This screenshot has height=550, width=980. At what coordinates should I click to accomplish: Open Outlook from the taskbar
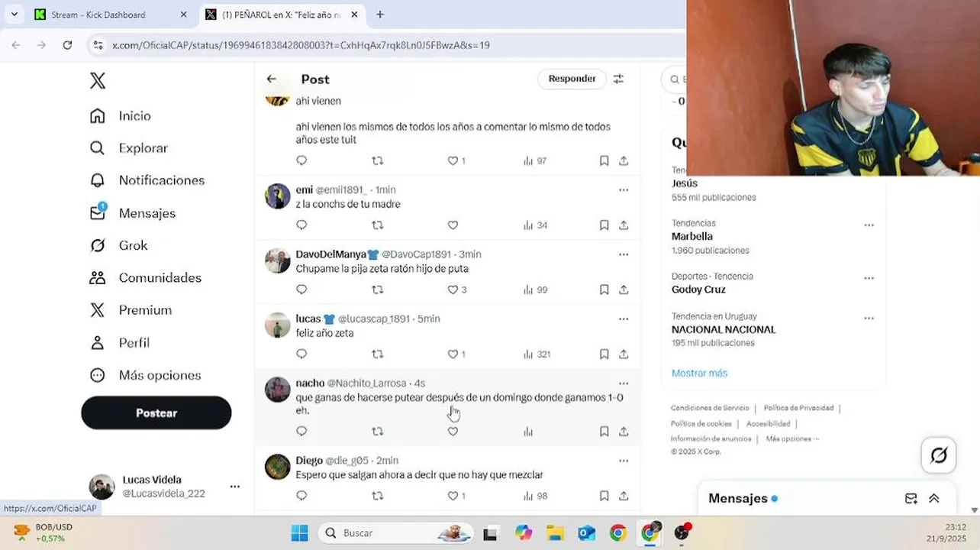click(586, 532)
